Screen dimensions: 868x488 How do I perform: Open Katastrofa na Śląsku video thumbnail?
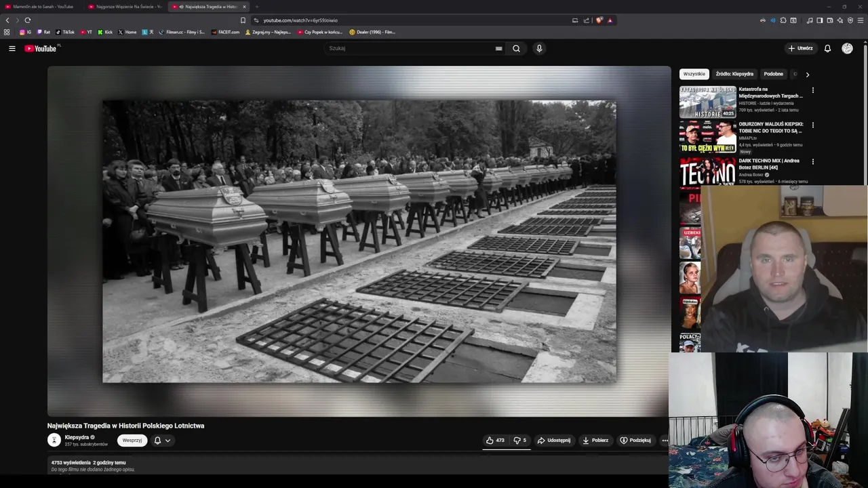707,102
